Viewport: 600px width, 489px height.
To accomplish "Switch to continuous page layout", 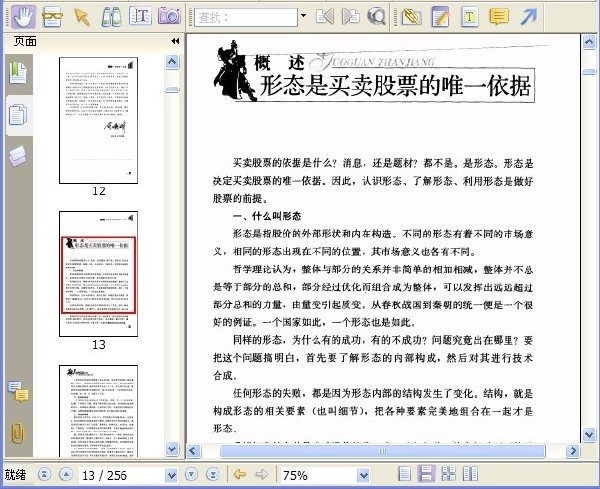I will coord(426,474).
